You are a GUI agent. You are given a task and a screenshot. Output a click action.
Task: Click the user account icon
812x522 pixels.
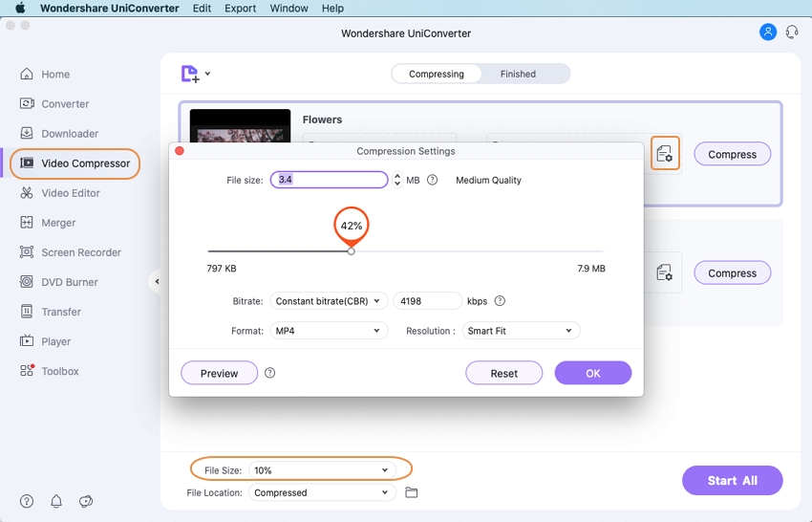tap(768, 32)
